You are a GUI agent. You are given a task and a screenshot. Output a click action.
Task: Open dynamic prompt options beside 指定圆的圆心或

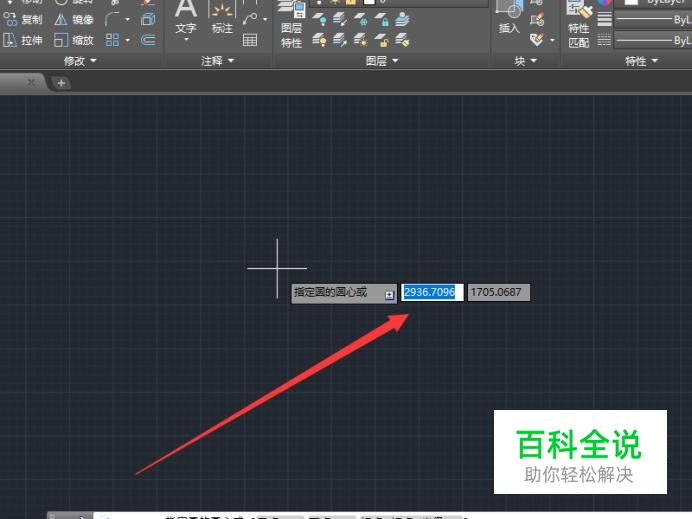(x=389, y=295)
